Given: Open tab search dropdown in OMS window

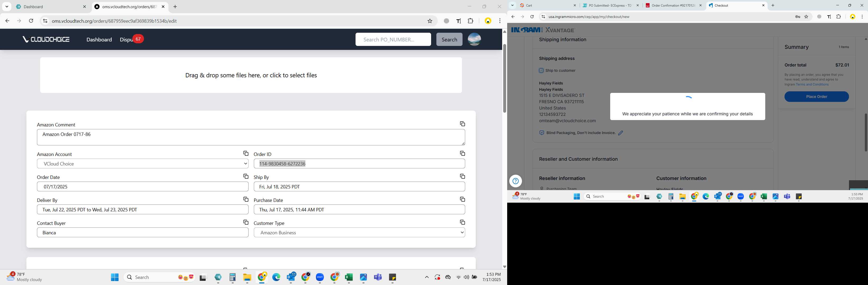Looking at the screenshot, I should point(7,6).
